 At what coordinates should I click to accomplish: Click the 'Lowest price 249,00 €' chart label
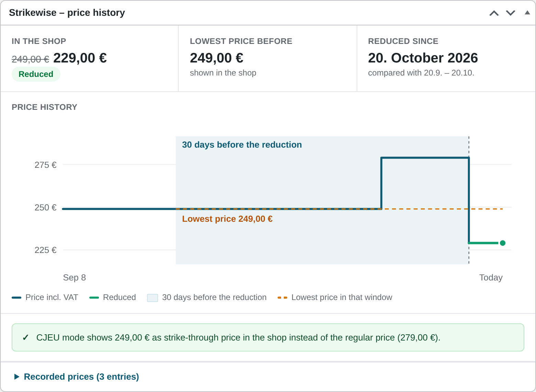tap(227, 219)
